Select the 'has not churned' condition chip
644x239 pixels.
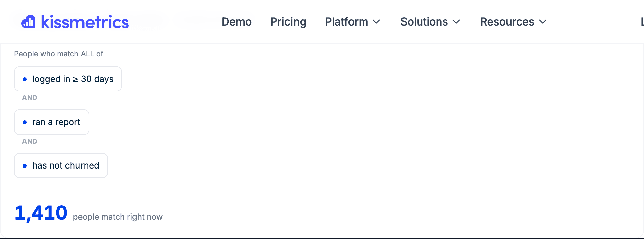[61, 165]
